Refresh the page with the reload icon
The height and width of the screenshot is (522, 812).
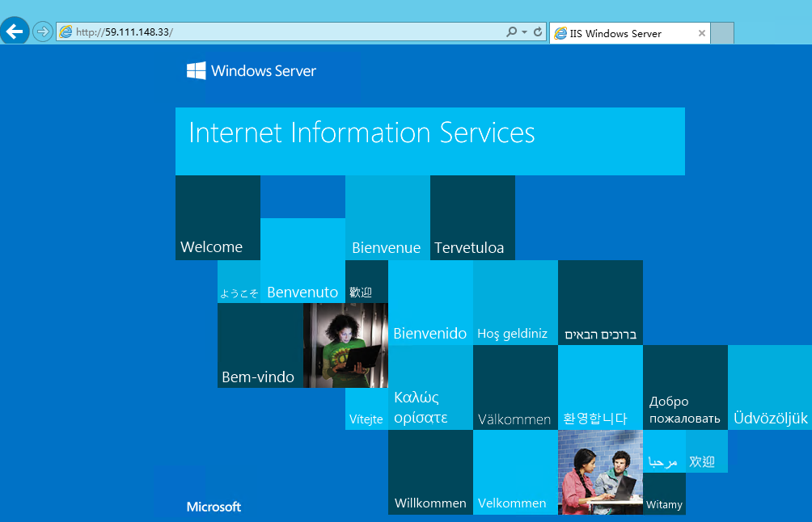click(538, 32)
